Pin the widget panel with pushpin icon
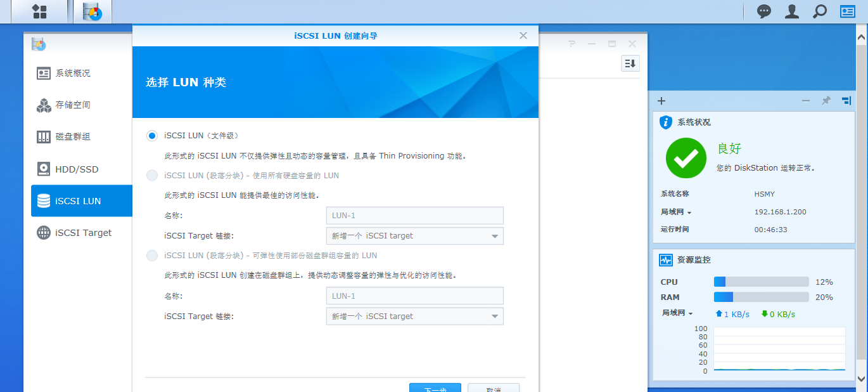 [826, 101]
